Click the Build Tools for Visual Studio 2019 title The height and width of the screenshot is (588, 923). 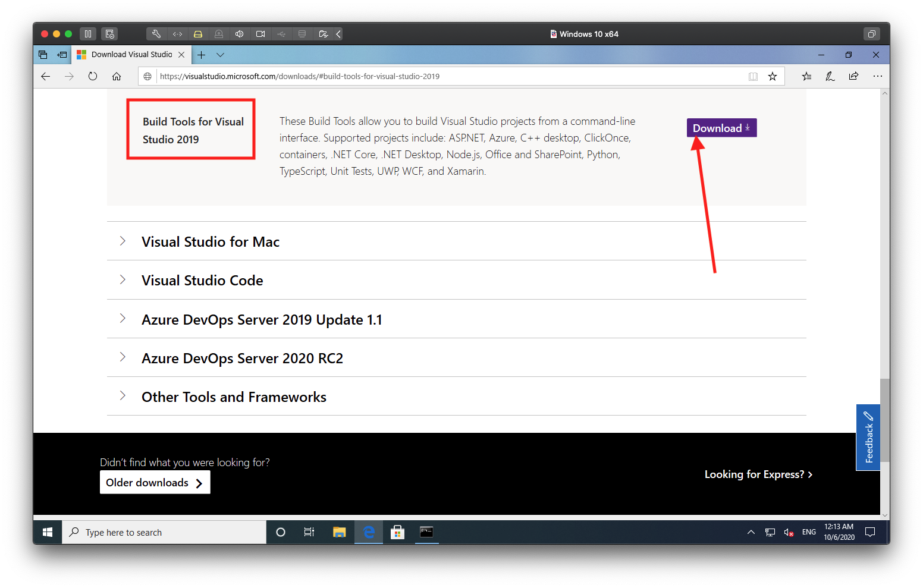[x=193, y=130]
